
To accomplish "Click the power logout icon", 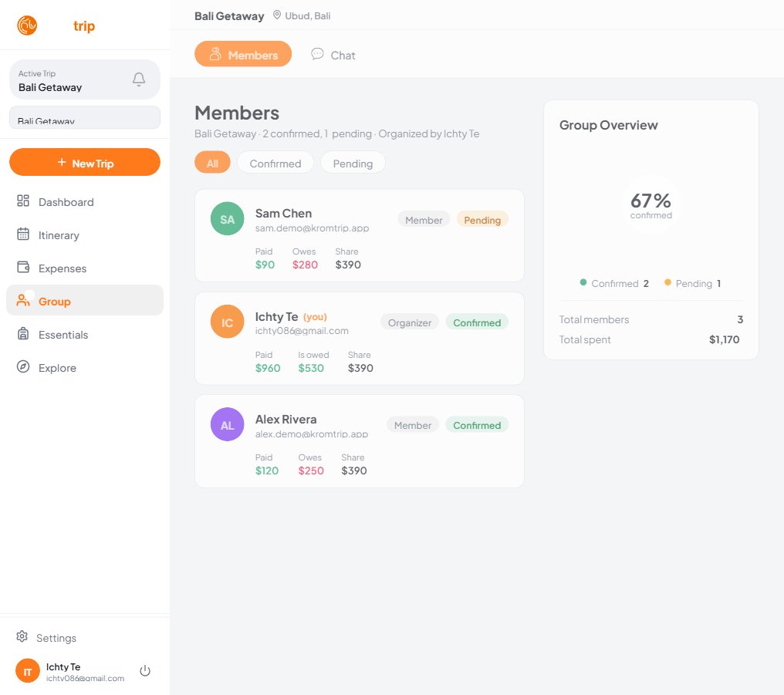I will 145,670.
